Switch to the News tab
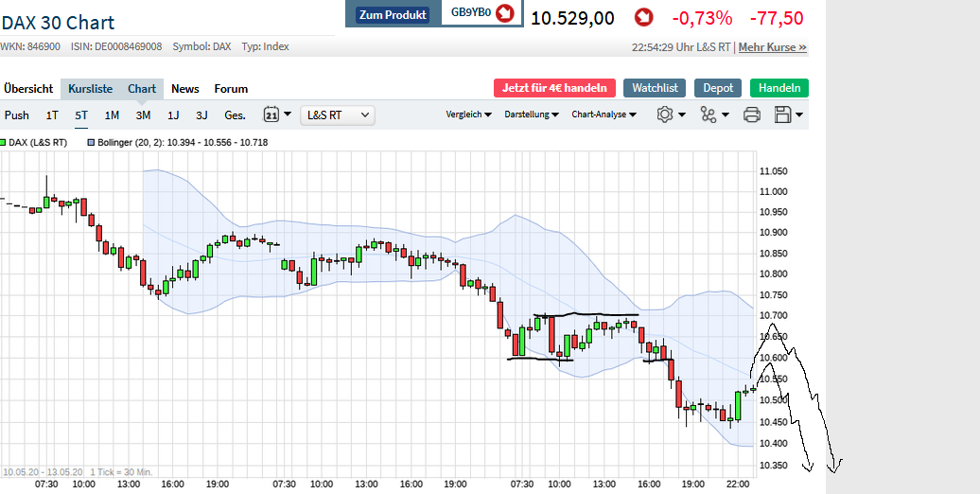The width and height of the screenshot is (980, 494). (x=185, y=89)
